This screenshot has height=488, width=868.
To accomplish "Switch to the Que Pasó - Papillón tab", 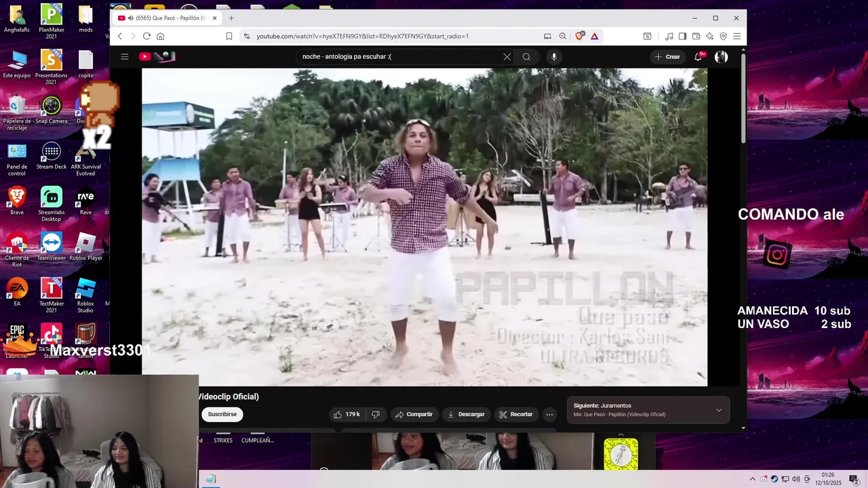I will point(167,18).
